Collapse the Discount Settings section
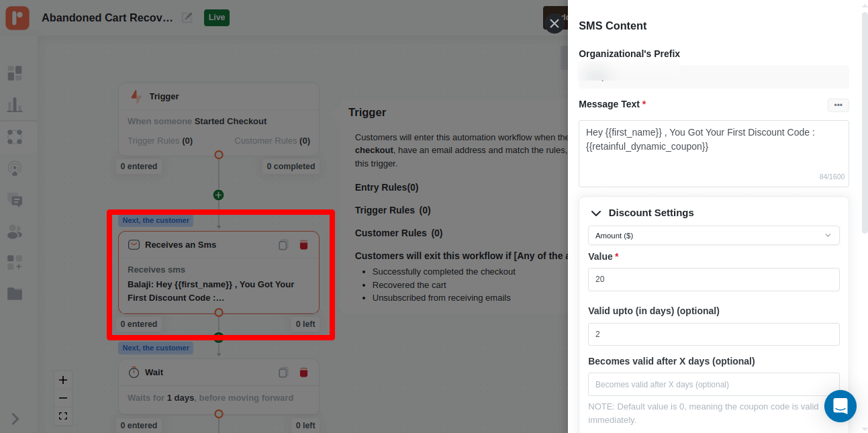This screenshot has width=868, height=433. tap(595, 213)
